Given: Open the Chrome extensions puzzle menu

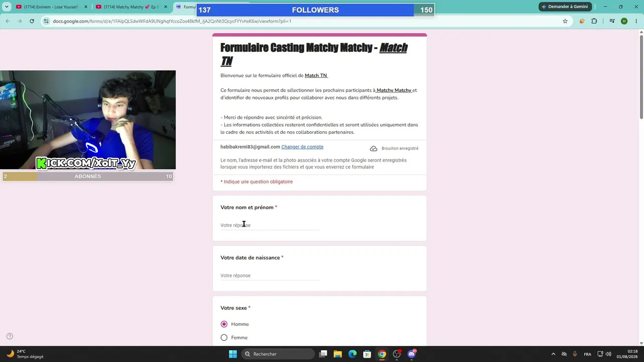Looking at the screenshot, I should tap(594, 21).
